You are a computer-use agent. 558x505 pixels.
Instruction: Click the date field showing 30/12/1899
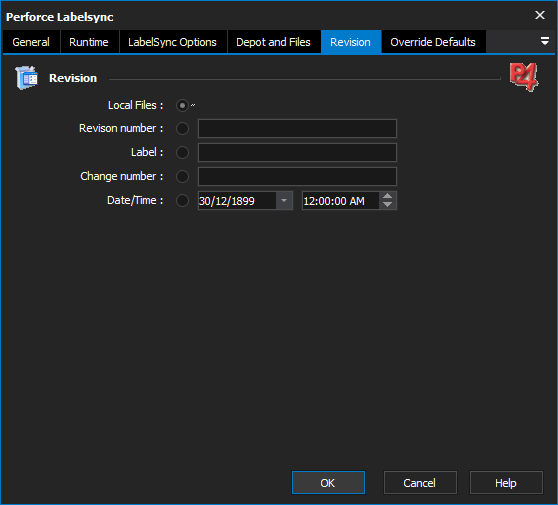pyautogui.click(x=237, y=201)
